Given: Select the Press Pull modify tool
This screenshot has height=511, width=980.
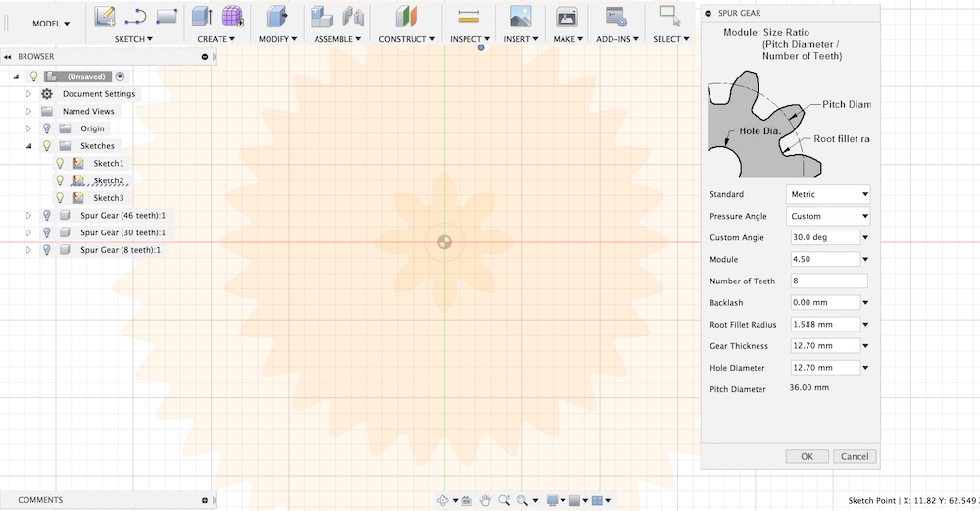Looking at the screenshot, I should (276, 17).
